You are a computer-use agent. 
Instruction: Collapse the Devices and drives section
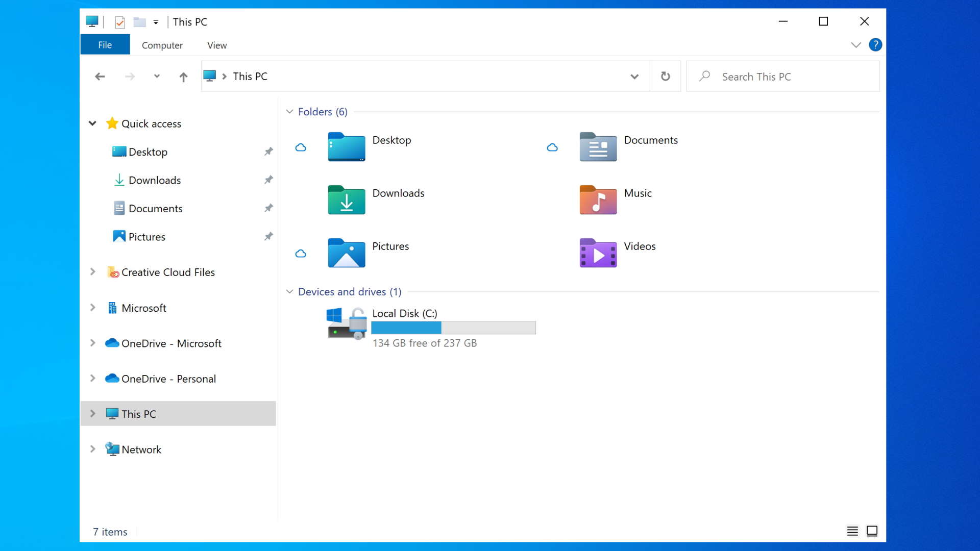click(x=290, y=291)
